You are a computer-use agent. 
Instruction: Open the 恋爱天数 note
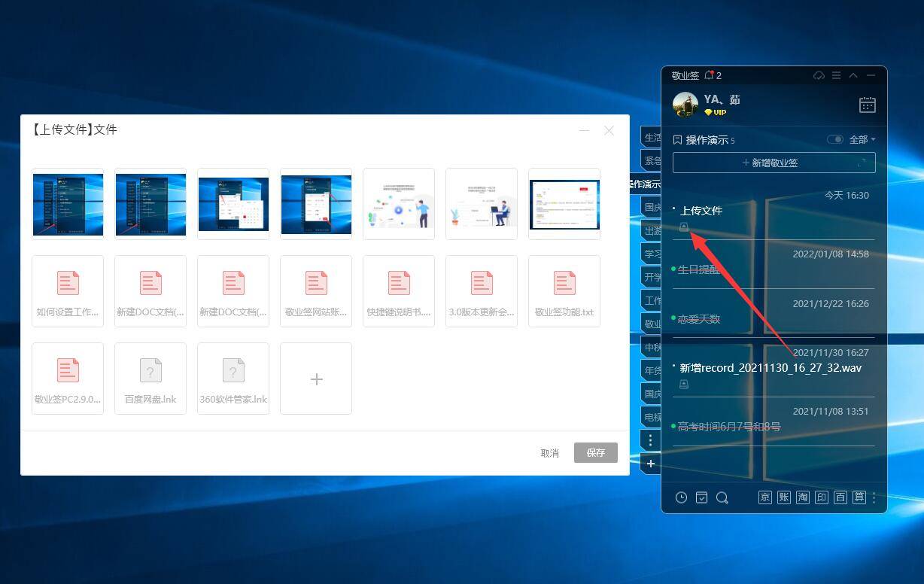[699, 319]
